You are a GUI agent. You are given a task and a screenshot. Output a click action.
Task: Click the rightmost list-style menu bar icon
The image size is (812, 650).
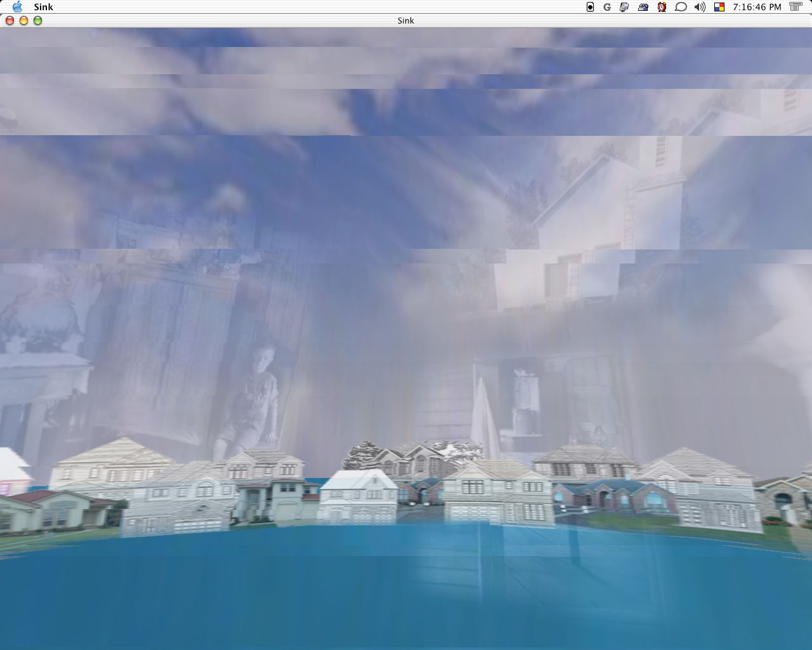coord(796,7)
